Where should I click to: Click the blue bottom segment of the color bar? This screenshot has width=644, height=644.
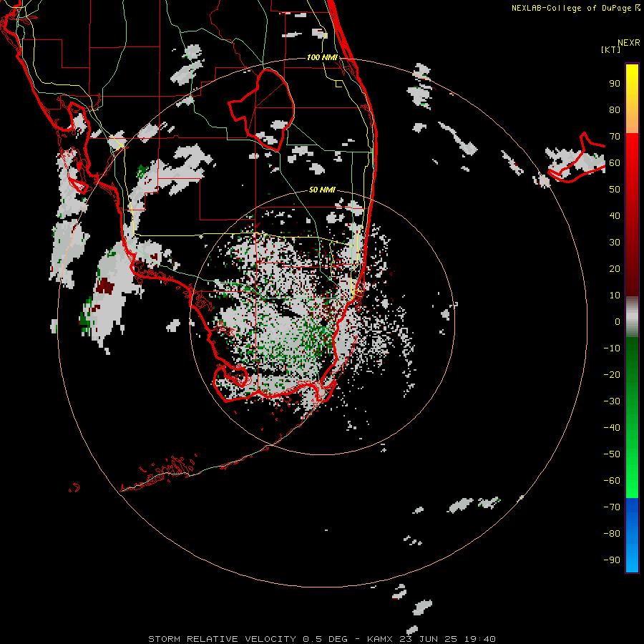[x=632, y=535]
